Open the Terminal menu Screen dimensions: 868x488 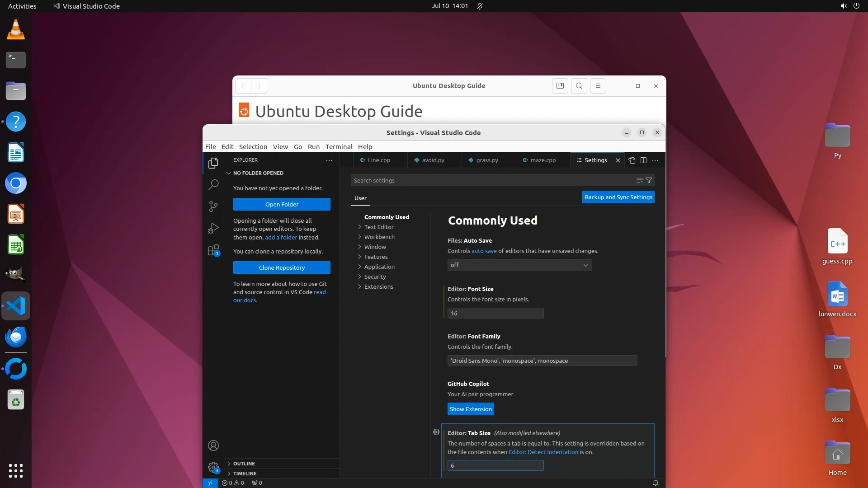click(339, 147)
